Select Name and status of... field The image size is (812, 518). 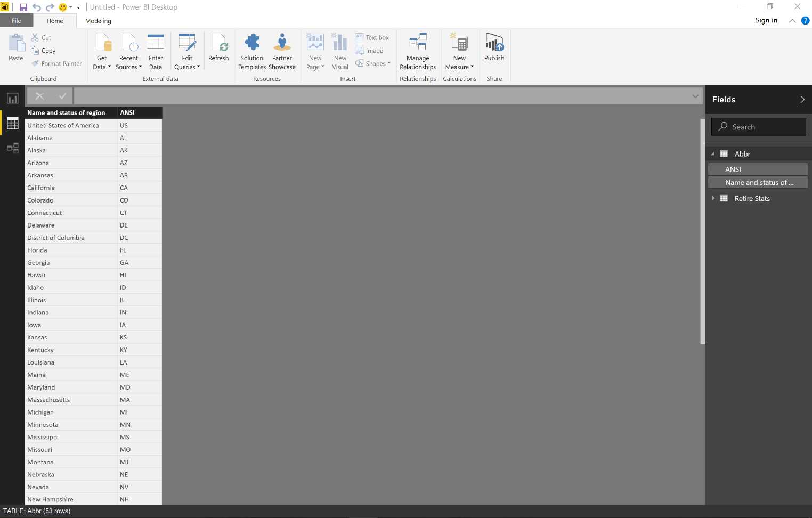coord(758,182)
